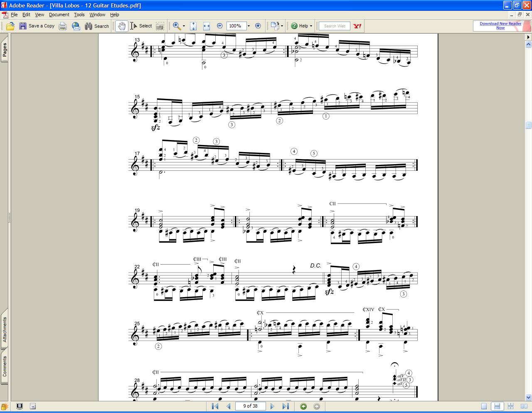Activate the Select text tool
This screenshot has height=413, width=532.
[141, 26]
